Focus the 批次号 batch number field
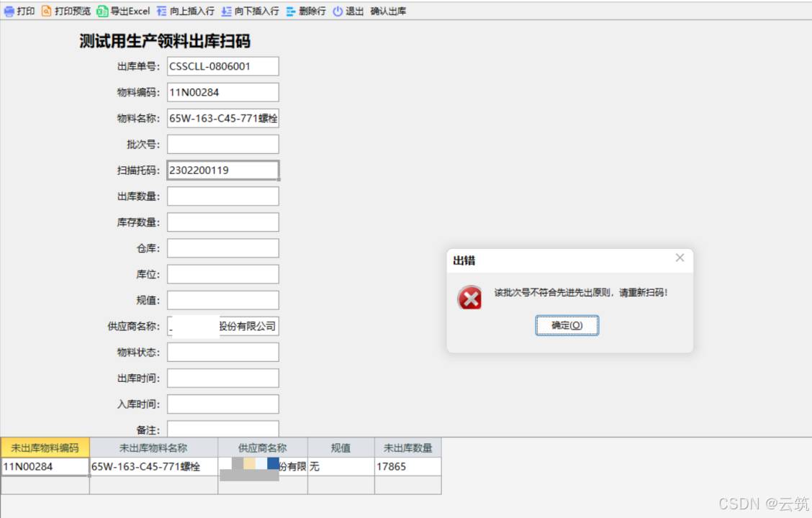This screenshot has height=518, width=812. (222, 144)
